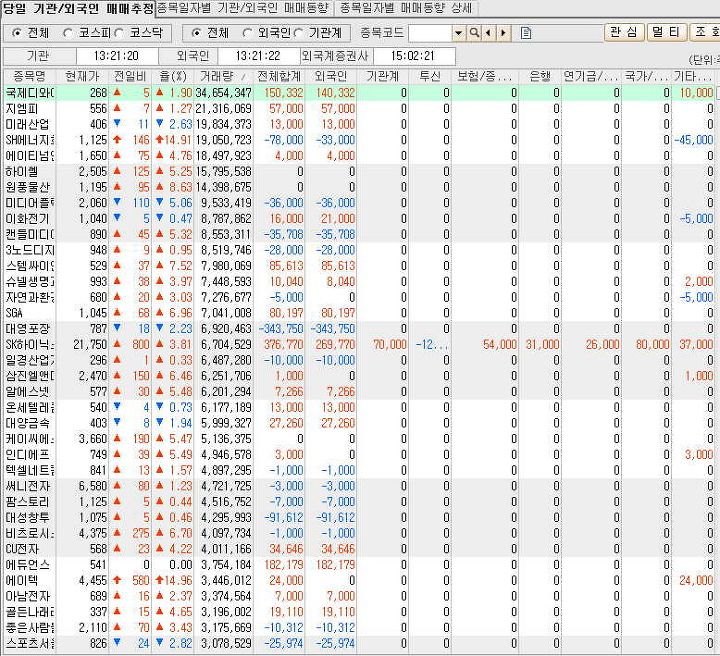The width and height of the screenshot is (720, 656).
Task: Select the 국제디와이 stock row name
Action: click(x=29, y=93)
